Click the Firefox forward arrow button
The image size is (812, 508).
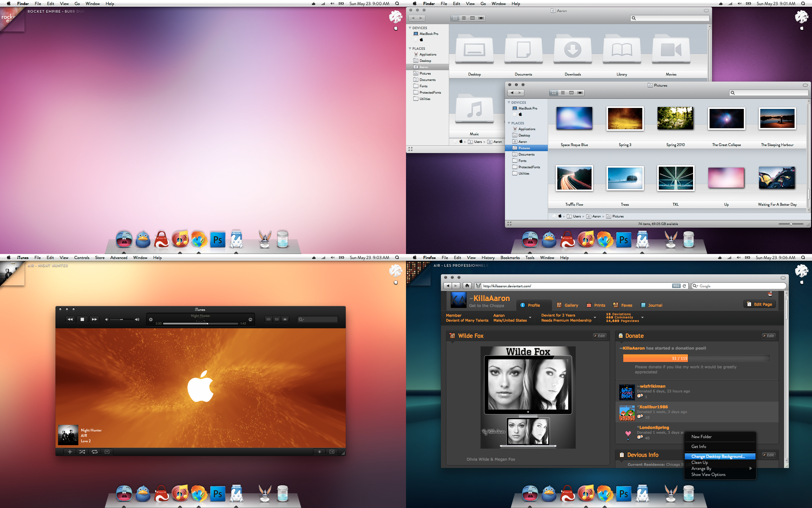[456, 286]
